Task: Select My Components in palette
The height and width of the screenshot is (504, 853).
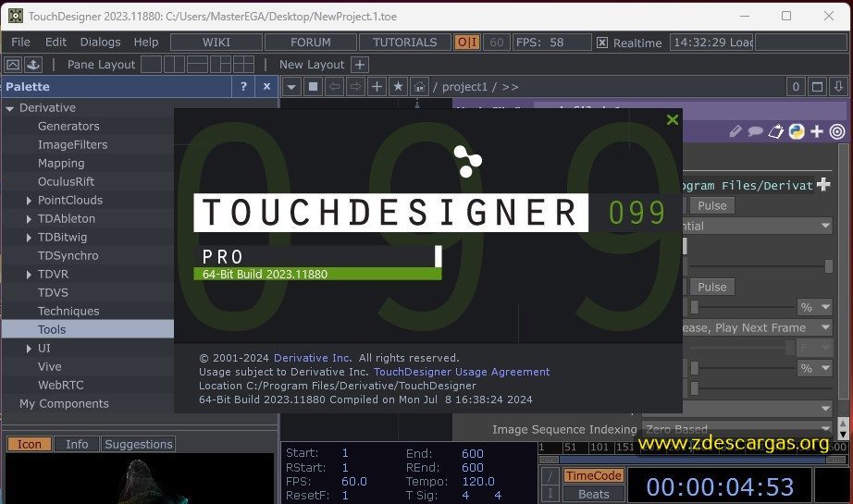Action: click(x=64, y=403)
